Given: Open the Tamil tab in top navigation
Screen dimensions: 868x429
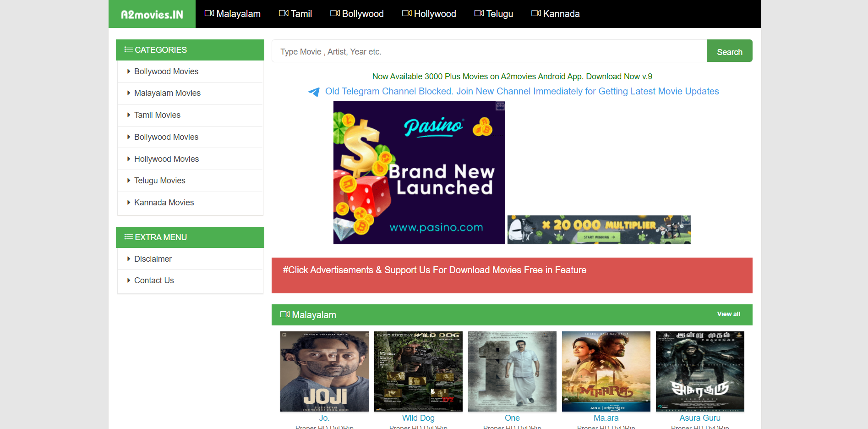Looking at the screenshot, I should pos(295,14).
